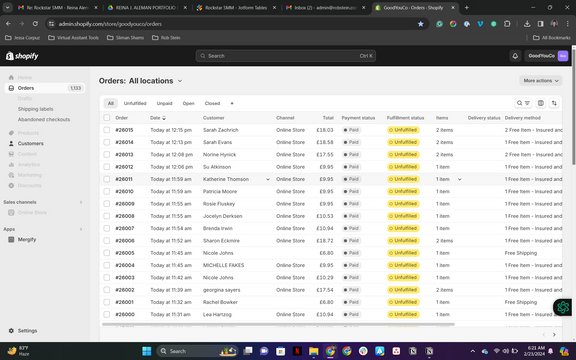
Task: Click the vertical page scrollbar on right
Action: pyautogui.click(x=574, y=107)
